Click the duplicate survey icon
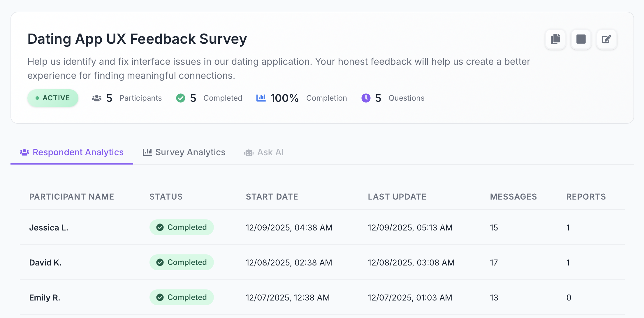The image size is (644, 318). tap(555, 39)
